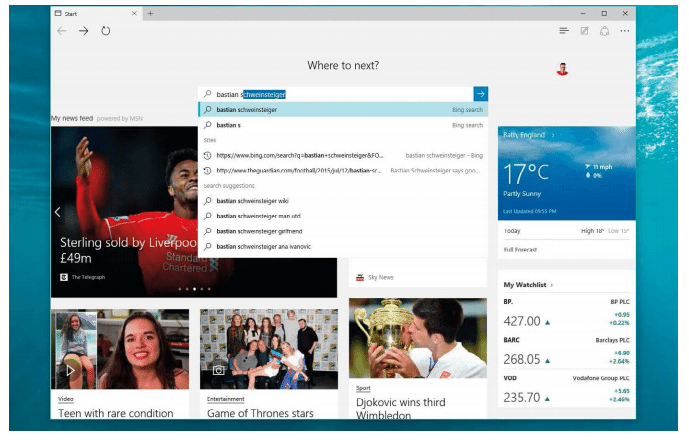
Task: Open the Full Forecast link
Action: click(x=520, y=250)
